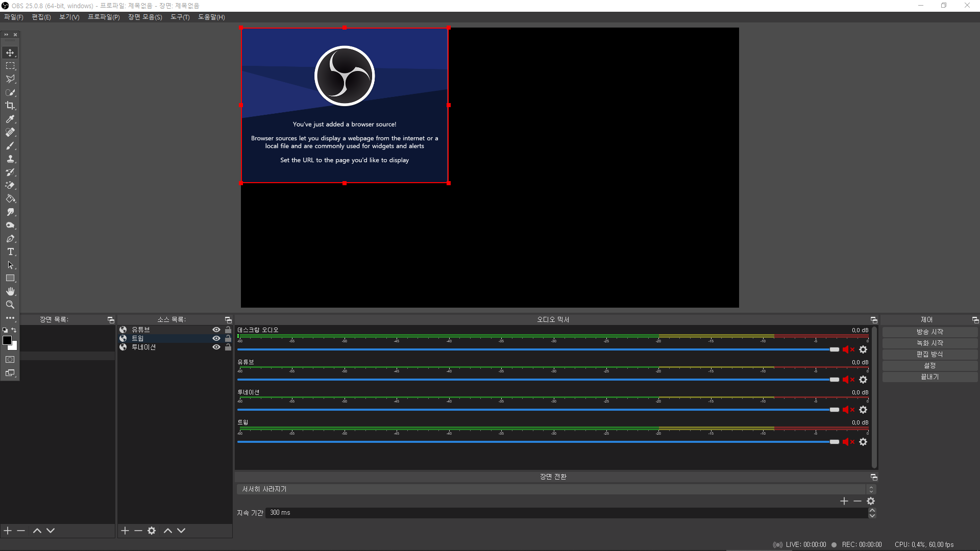Toggle the lock on 트윕 source
980x551 pixels.
(x=228, y=338)
